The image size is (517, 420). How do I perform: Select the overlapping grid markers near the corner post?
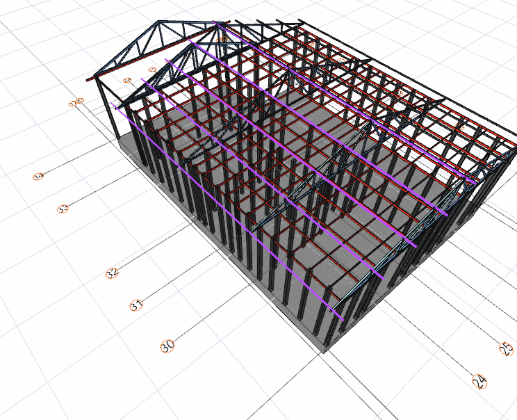tap(76, 103)
